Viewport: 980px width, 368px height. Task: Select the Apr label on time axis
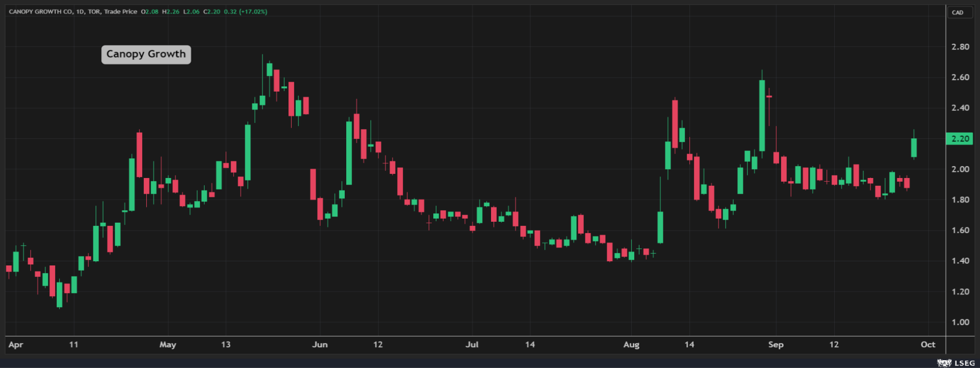tap(16, 345)
